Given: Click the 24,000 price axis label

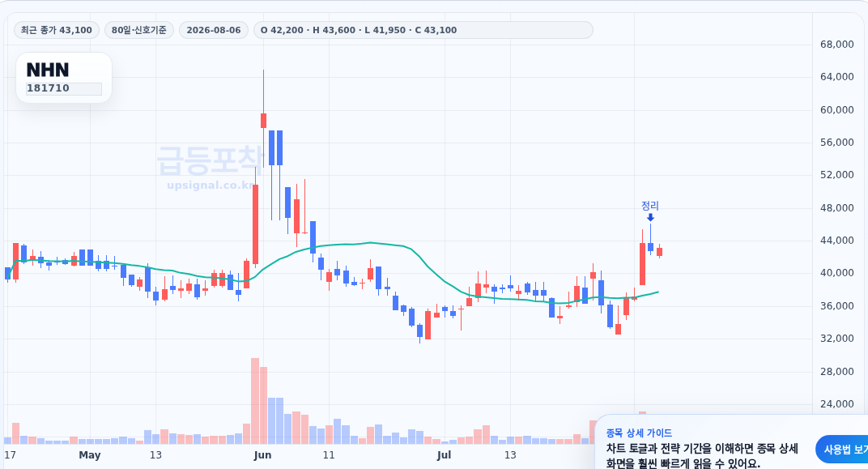Looking at the screenshot, I should (x=837, y=403).
